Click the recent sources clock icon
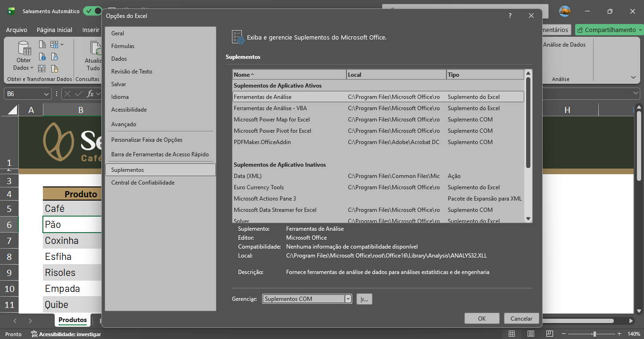Image resolution: width=644 pixels, height=339 pixels. (55, 57)
